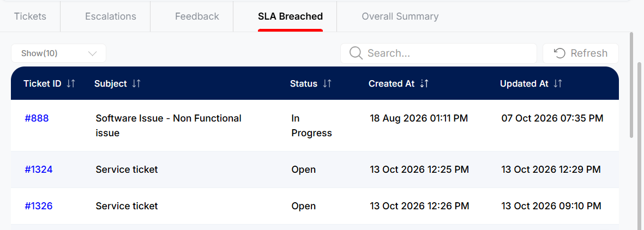Go to the Overall Summary tab
The image size is (644, 230).
[x=400, y=16]
